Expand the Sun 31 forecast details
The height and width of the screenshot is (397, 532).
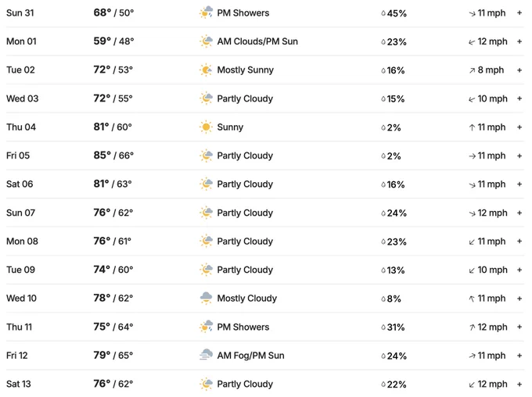coord(519,13)
